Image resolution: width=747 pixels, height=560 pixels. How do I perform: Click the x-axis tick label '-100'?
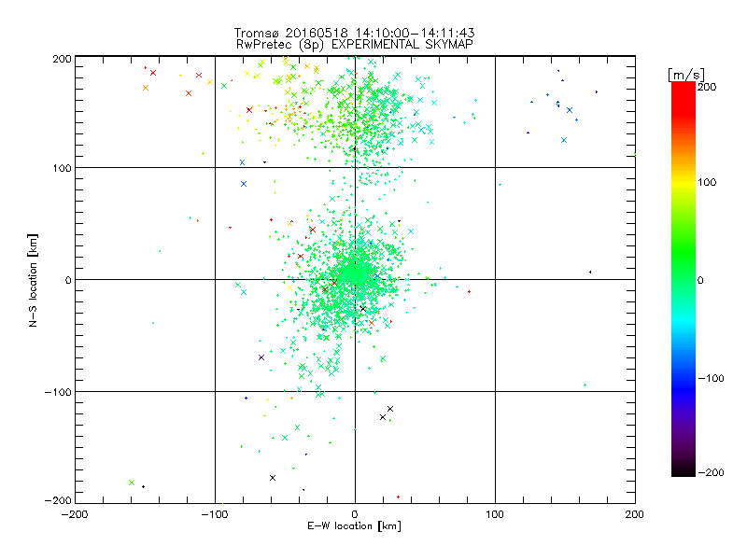(215, 514)
